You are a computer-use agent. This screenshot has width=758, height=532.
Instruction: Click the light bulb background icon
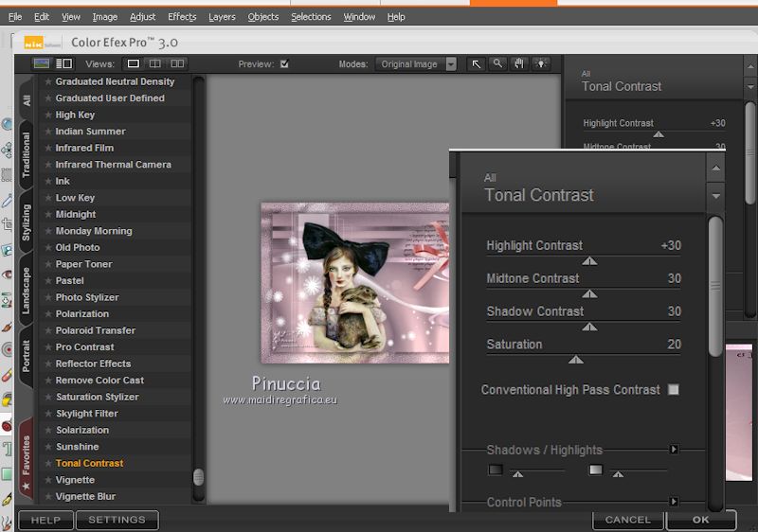pyautogui.click(x=541, y=63)
